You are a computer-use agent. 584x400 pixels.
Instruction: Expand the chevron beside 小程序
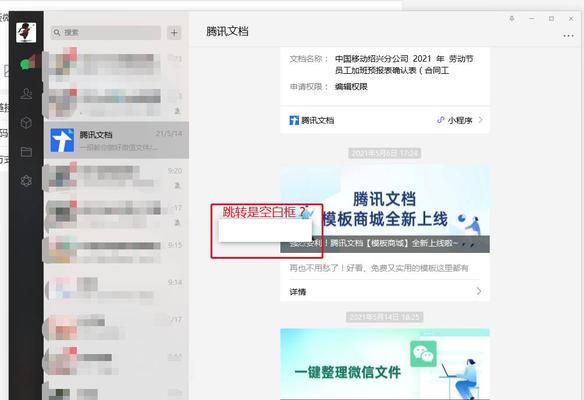[x=480, y=120]
